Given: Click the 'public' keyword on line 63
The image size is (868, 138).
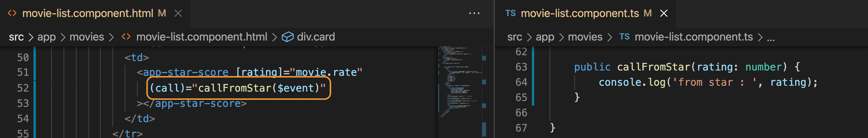Looking at the screenshot, I should [592, 67].
